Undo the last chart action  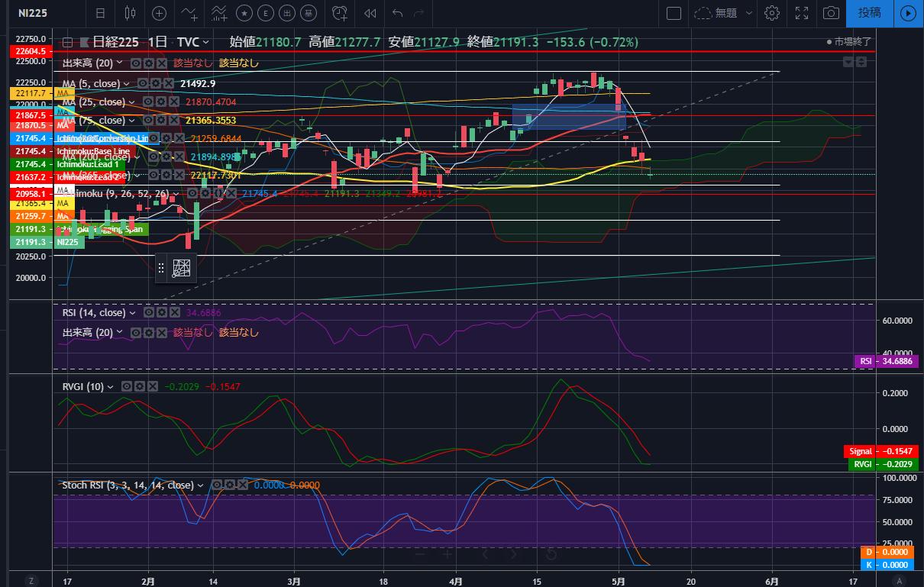click(397, 13)
